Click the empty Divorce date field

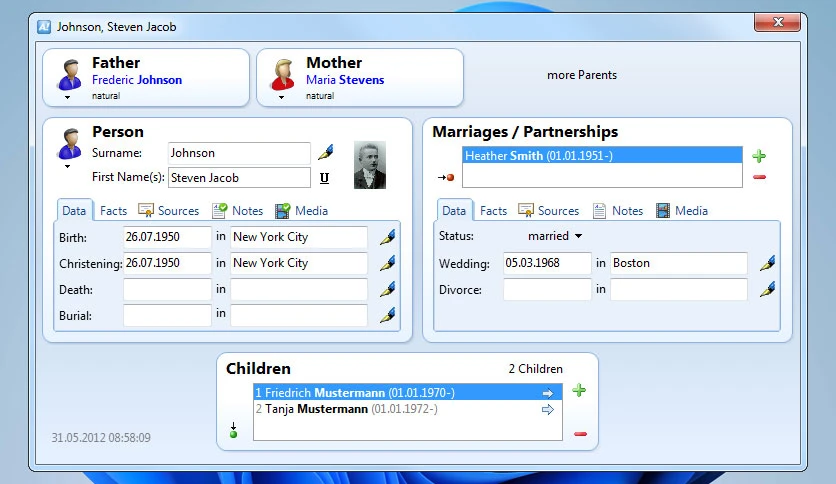[547, 289]
